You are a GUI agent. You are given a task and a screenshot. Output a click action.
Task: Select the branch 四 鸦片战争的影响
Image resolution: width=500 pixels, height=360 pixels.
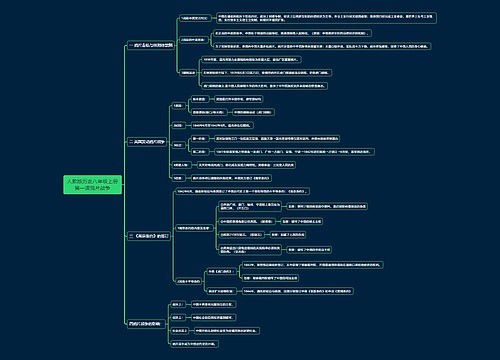pyautogui.click(x=146, y=324)
